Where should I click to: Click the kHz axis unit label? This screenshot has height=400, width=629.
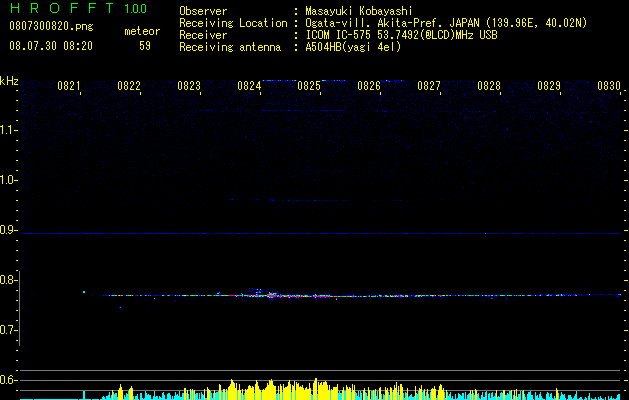point(9,81)
